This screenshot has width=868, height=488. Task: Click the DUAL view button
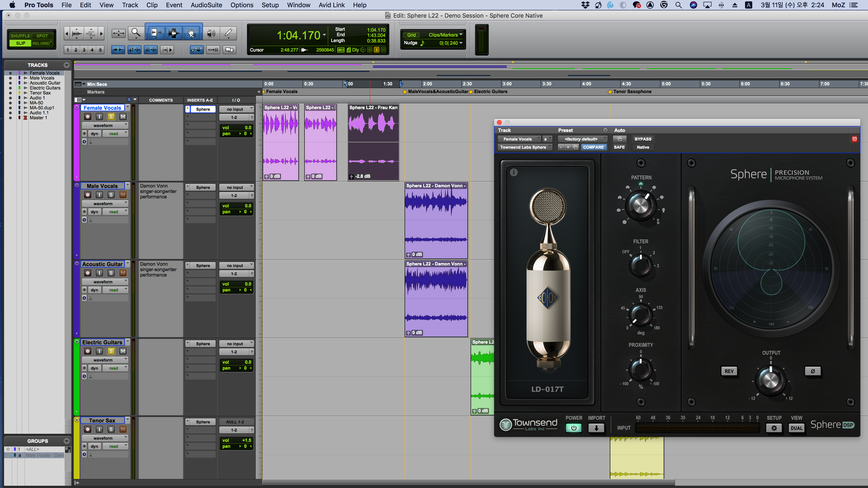797,428
